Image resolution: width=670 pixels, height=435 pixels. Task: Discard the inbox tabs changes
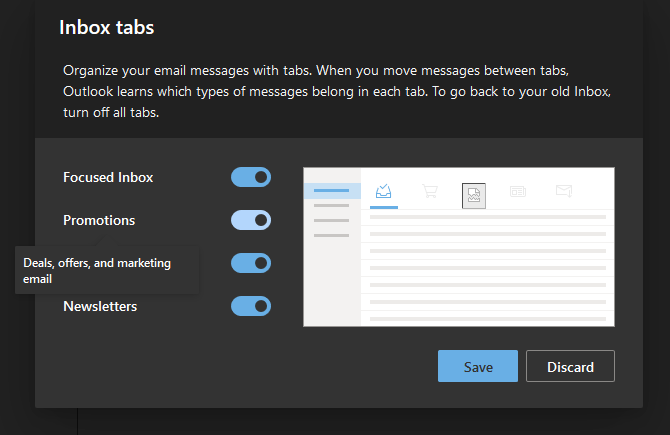point(570,367)
